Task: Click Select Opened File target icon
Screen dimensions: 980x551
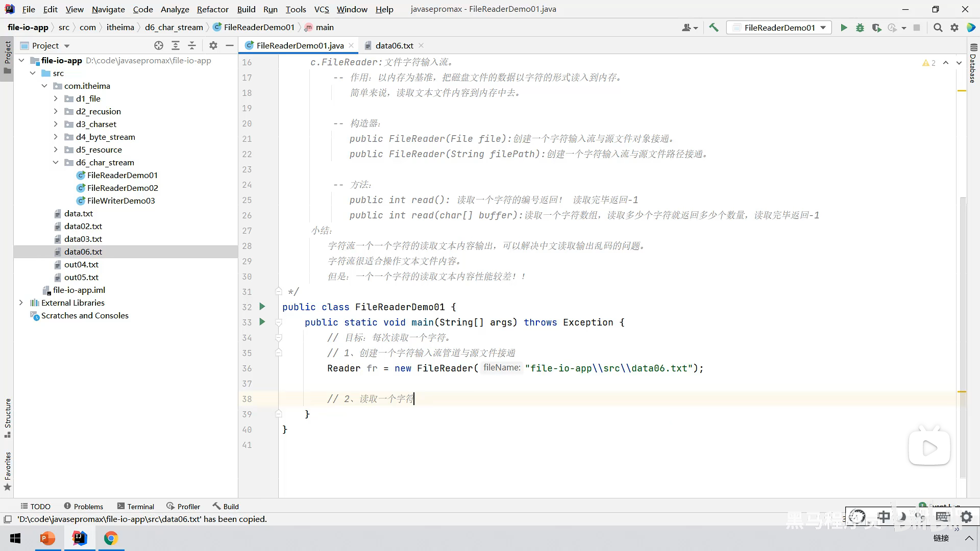Action: (159, 45)
